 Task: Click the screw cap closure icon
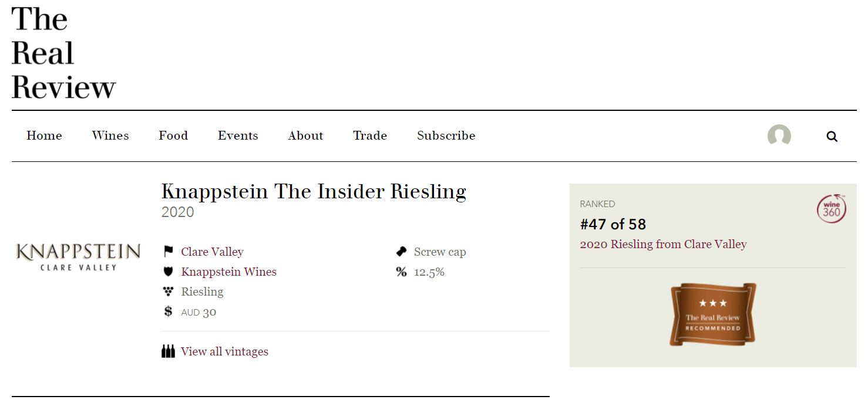click(x=402, y=252)
